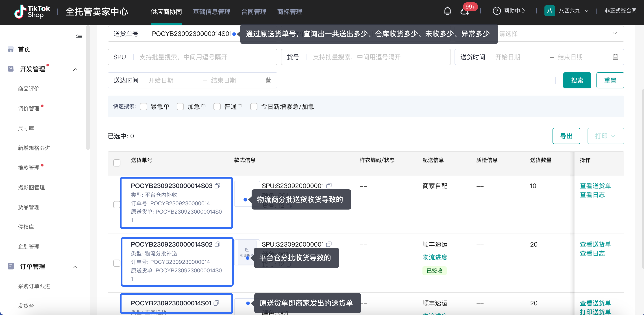Screen dimensions: 644x315
Task: Open 推款管理 in the sidebar
Action: click(x=28, y=168)
